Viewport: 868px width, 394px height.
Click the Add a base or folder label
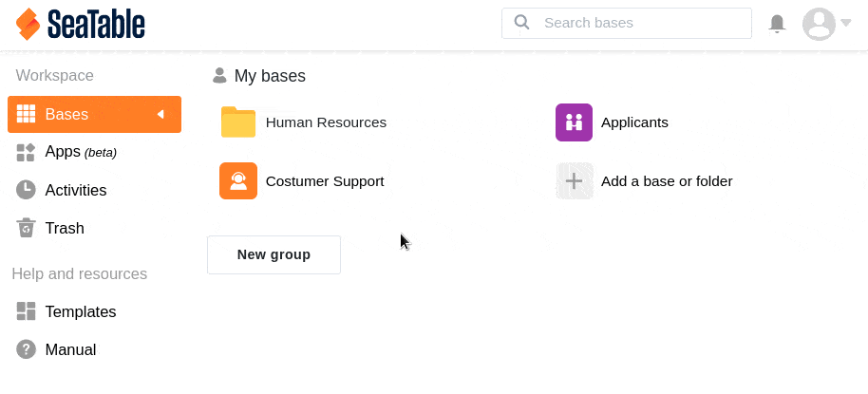pyautogui.click(x=666, y=180)
